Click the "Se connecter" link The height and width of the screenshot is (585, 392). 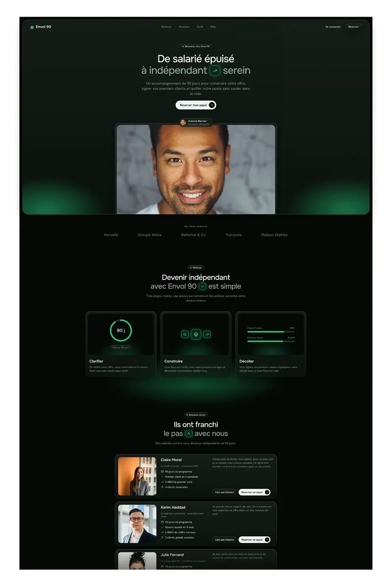333,27
